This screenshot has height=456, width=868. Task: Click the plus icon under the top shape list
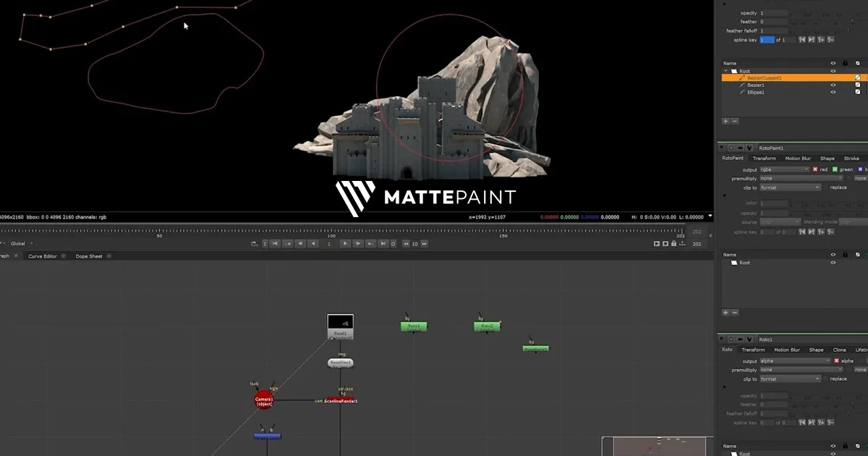(726, 122)
